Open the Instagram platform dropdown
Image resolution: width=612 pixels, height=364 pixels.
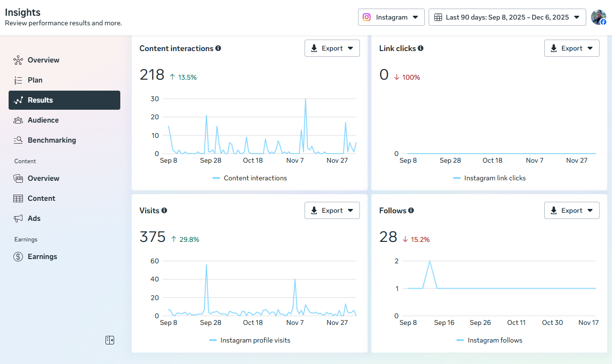(x=391, y=17)
